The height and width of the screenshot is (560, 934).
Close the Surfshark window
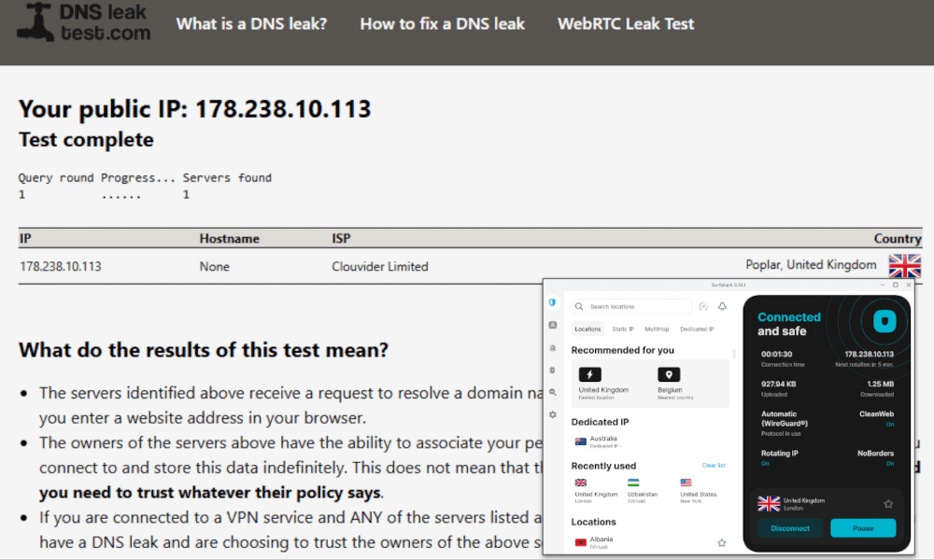click(909, 285)
